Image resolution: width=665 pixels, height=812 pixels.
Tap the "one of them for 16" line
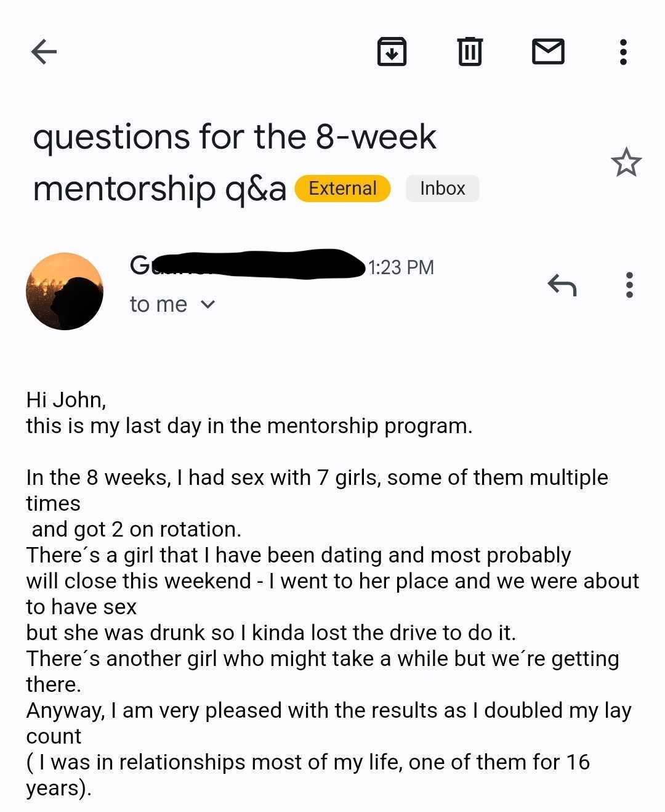(307, 762)
